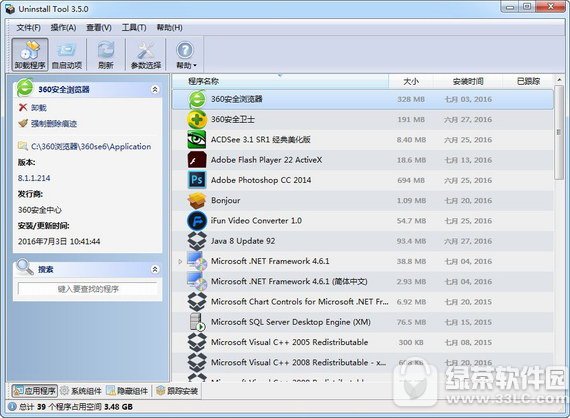The image size is (570, 418).
Task: Click the Adobe Flash Player icon
Action: [x=197, y=160]
